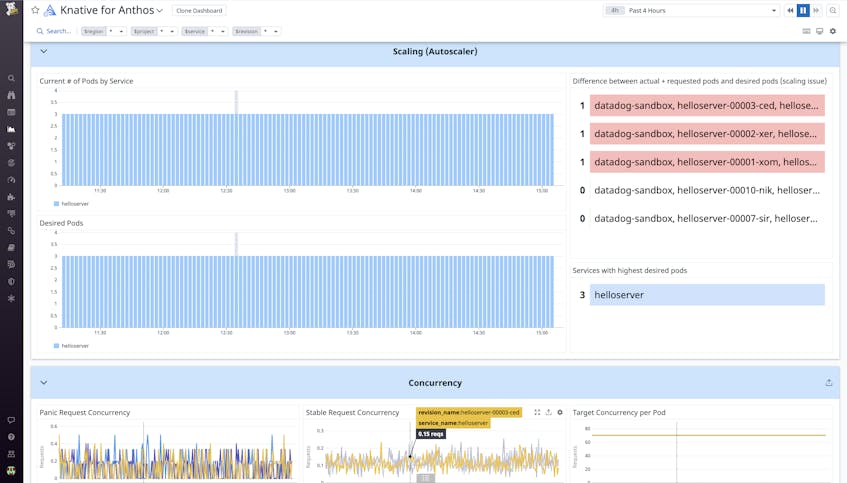
Task: Click the revision_name:helloserver-00003-ced tooltip tag
Action: pyautogui.click(x=468, y=412)
